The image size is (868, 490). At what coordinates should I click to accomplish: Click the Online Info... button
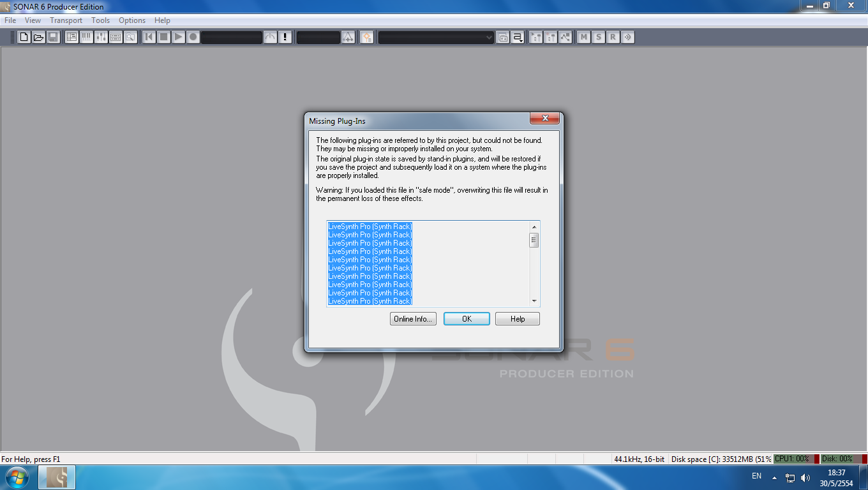414,319
